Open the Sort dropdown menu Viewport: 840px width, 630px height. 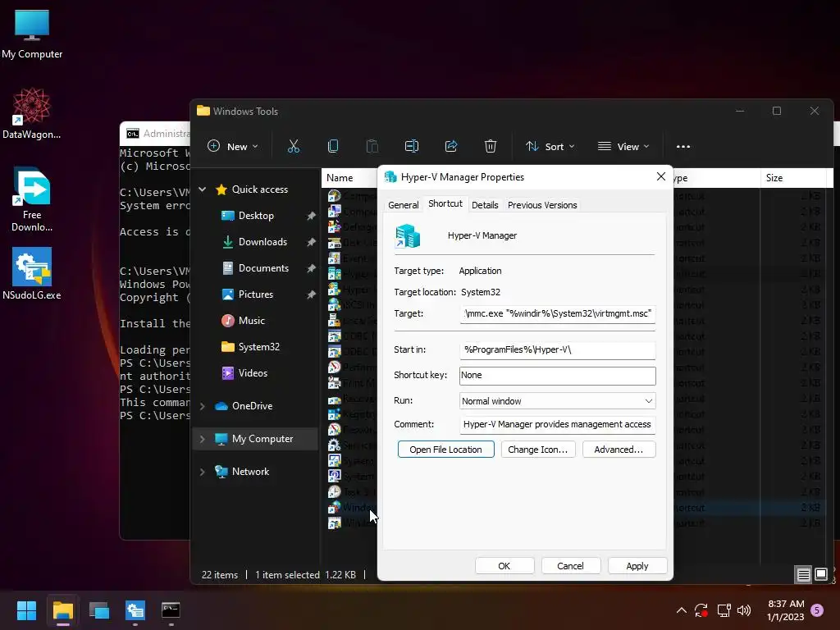pos(550,146)
